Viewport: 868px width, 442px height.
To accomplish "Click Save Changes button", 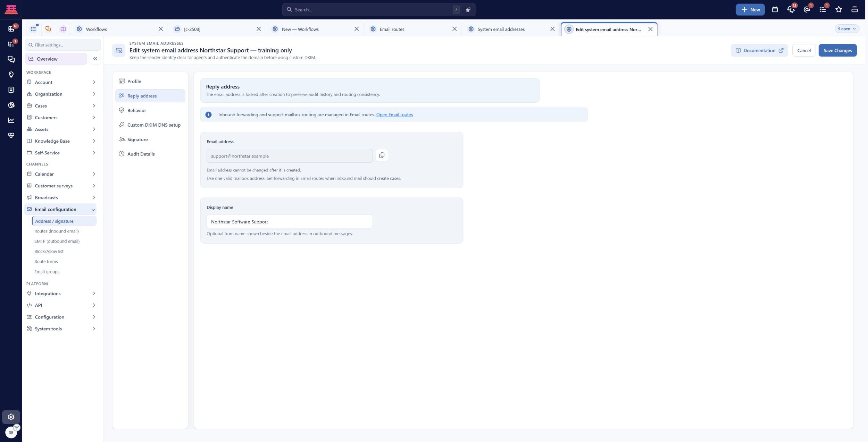I will click(837, 50).
